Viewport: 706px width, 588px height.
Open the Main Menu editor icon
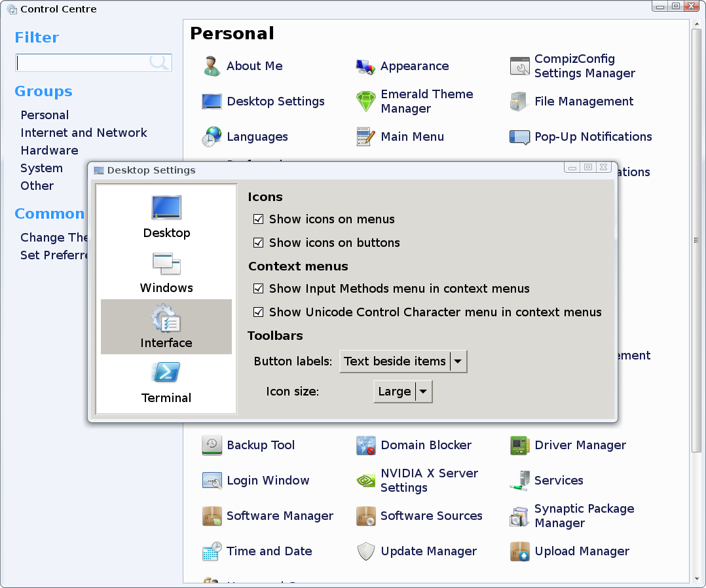point(365,136)
